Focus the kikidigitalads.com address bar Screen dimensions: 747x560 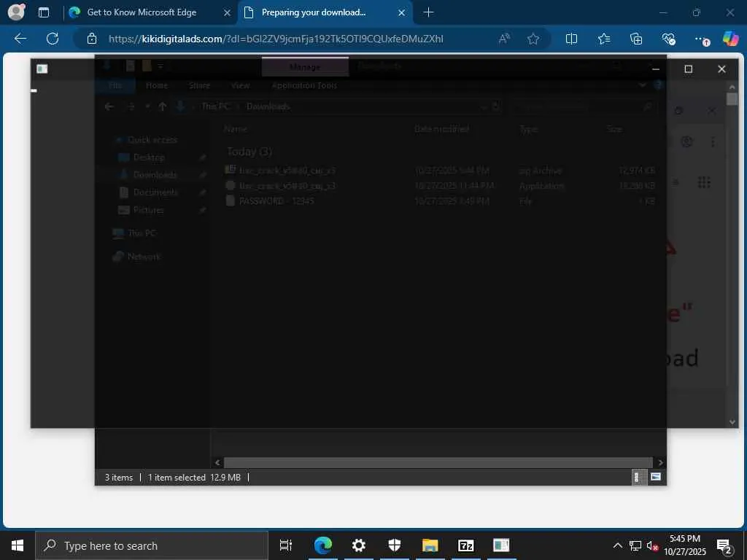(276, 39)
